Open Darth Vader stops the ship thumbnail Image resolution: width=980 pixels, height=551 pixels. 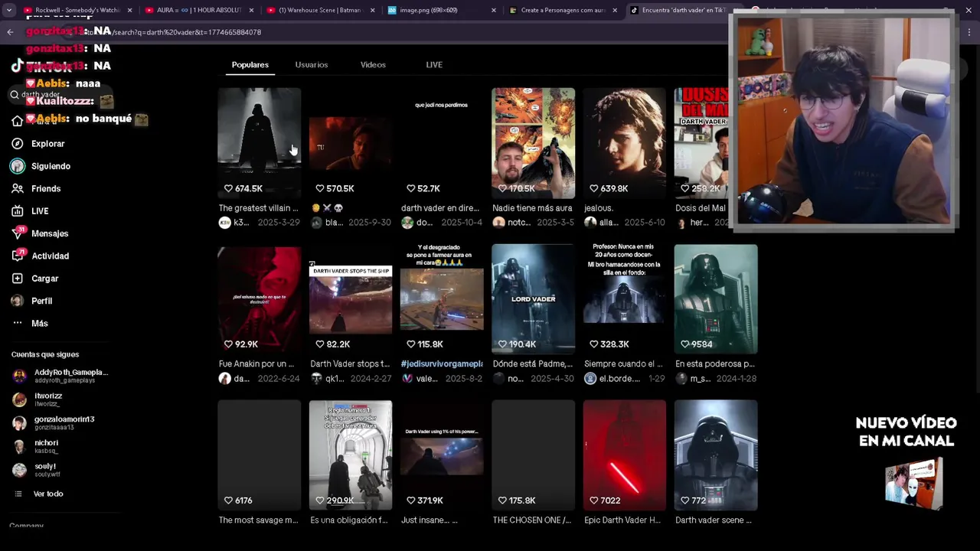[351, 299]
